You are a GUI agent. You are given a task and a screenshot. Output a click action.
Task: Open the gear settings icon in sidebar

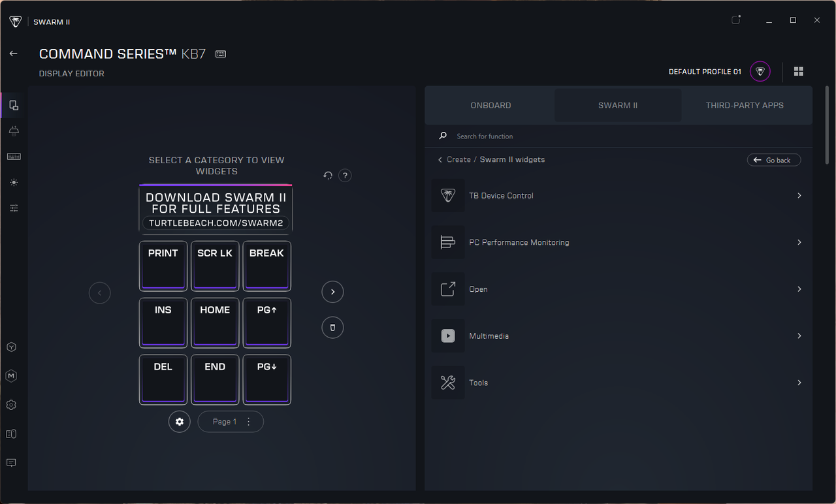click(x=11, y=405)
